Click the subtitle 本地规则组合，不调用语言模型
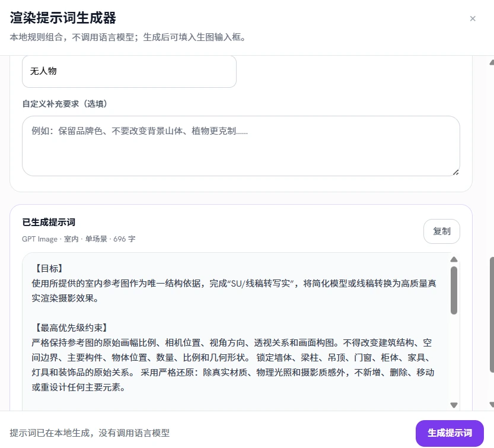The image size is (494, 448). click(72, 37)
